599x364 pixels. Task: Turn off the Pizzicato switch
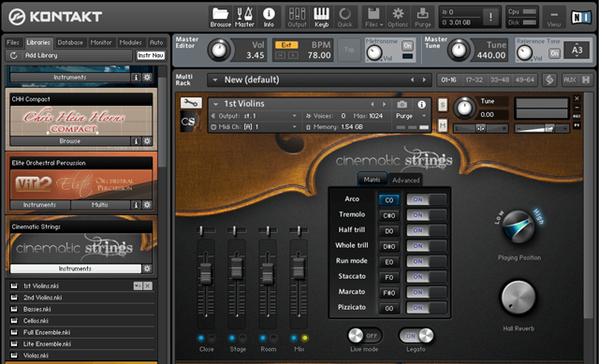pyautogui.click(x=426, y=308)
